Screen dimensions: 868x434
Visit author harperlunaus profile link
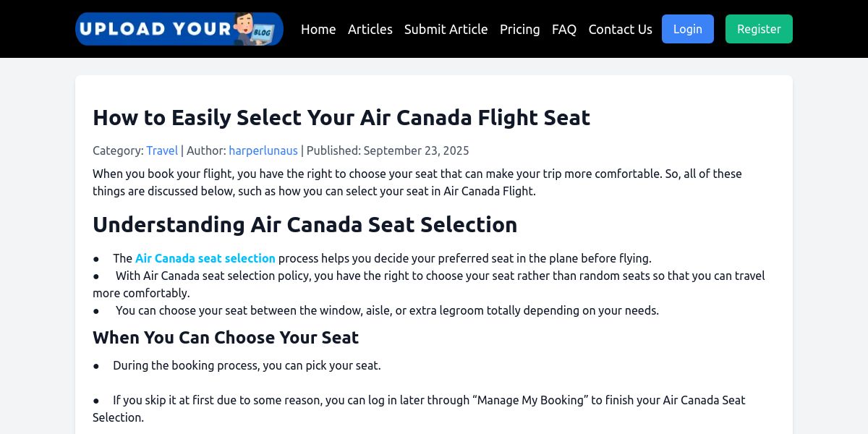[x=263, y=150]
